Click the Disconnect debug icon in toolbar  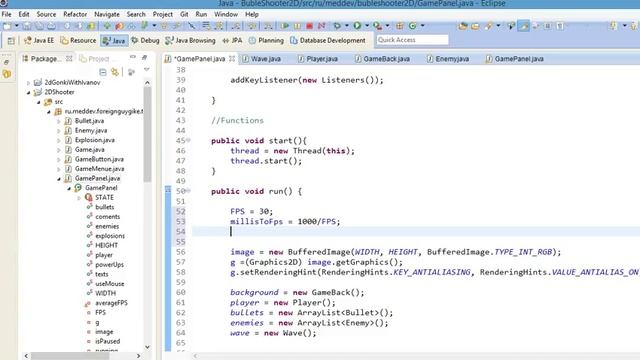click(x=322, y=26)
